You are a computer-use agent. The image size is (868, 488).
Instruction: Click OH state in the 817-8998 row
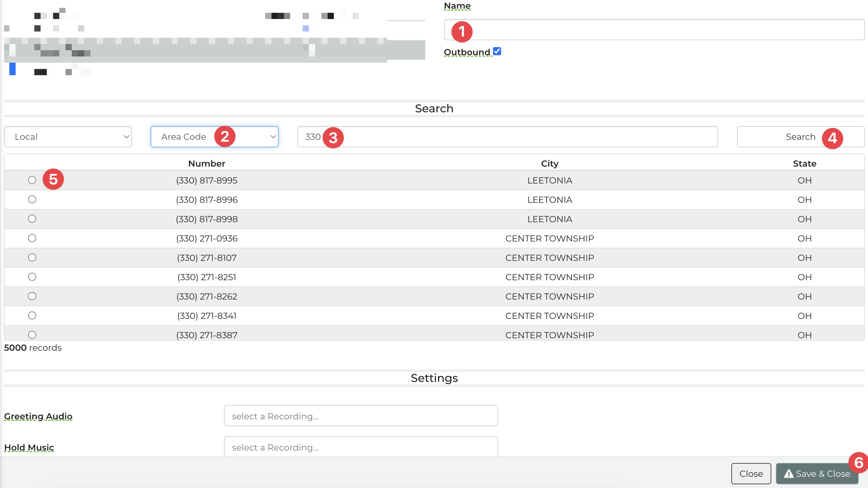coord(804,219)
